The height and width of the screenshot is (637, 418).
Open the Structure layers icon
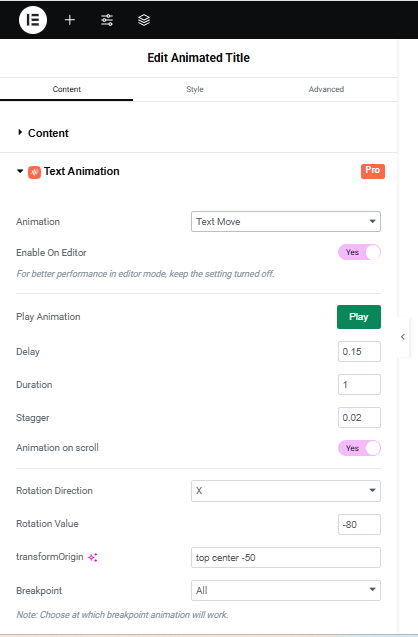[x=144, y=20]
